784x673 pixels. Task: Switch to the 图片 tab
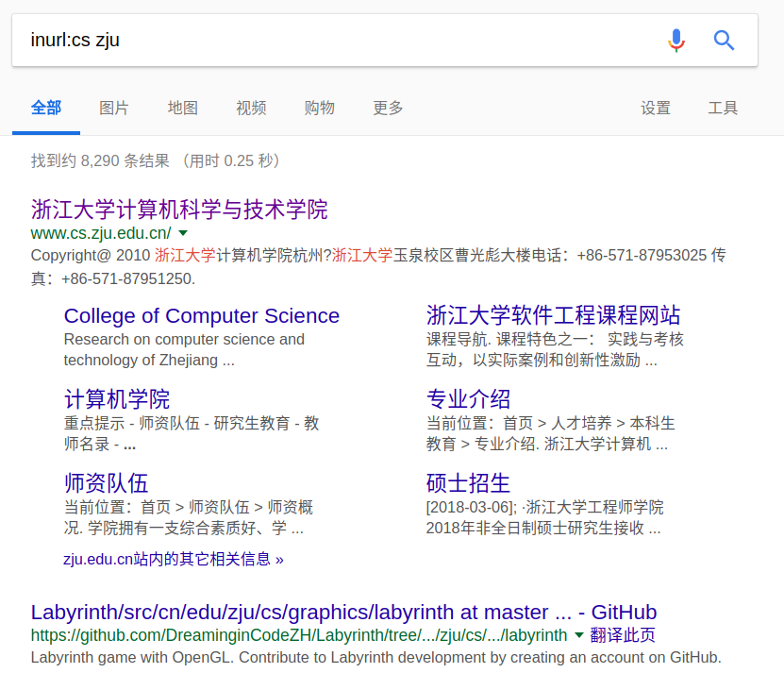click(114, 108)
